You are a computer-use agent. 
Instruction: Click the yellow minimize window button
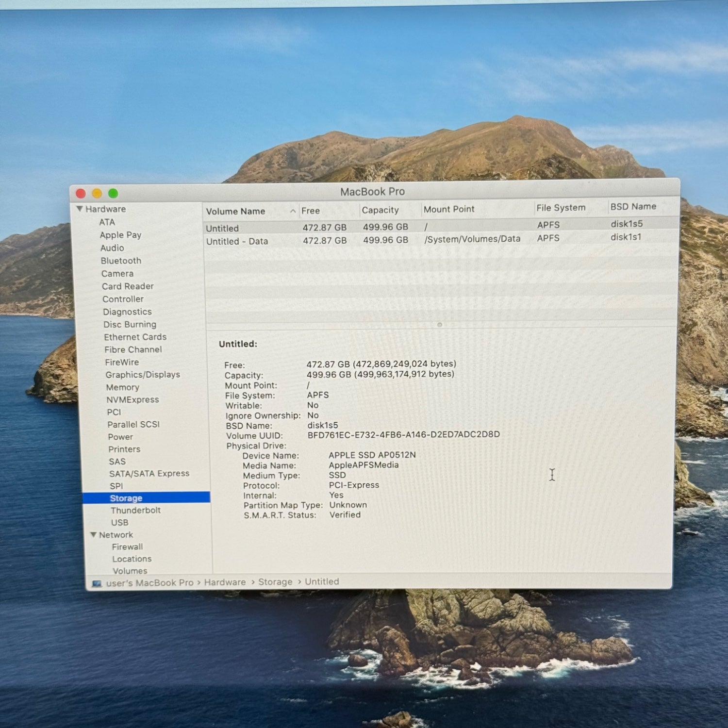tap(97, 194)
